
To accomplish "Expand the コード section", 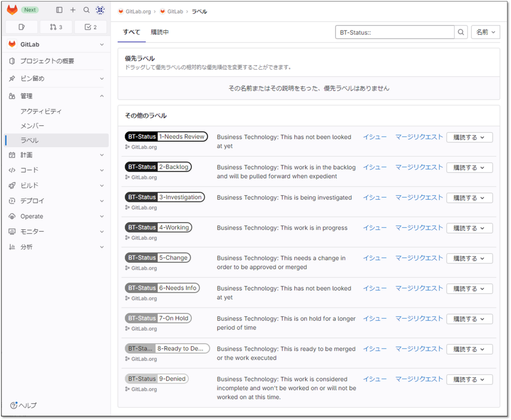I will 57,170.
